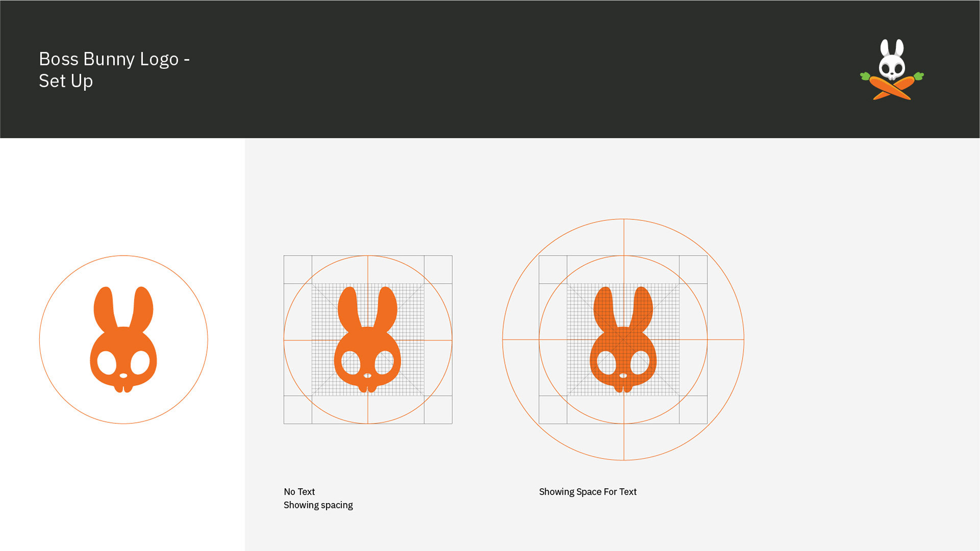Click the top of the large outer circle

click(623, 219)
